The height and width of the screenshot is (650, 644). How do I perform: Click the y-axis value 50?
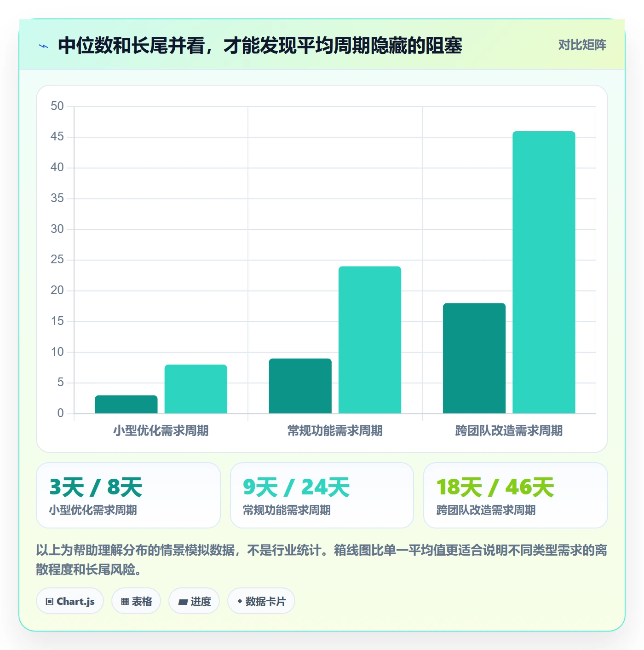click(x=57, y=106)
